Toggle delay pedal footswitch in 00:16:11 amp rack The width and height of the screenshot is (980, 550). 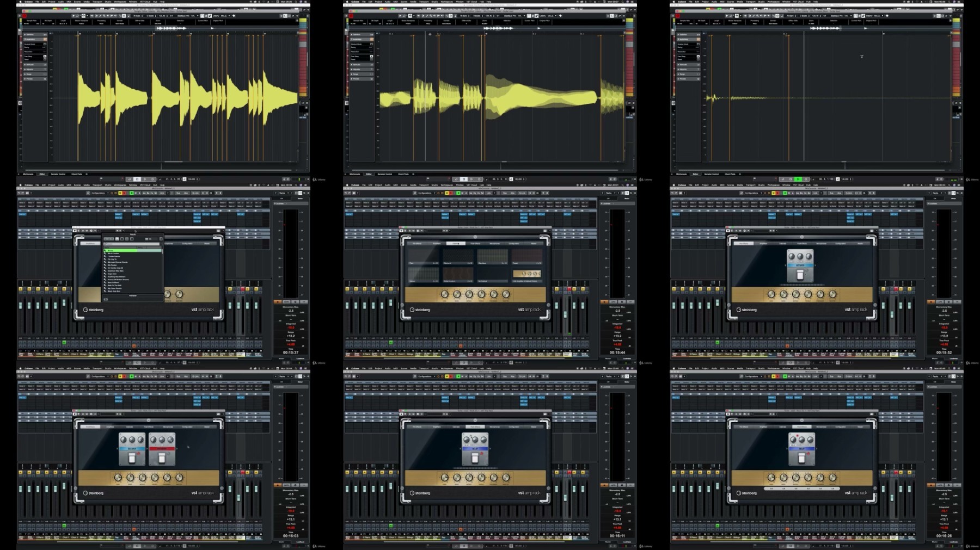474,458
